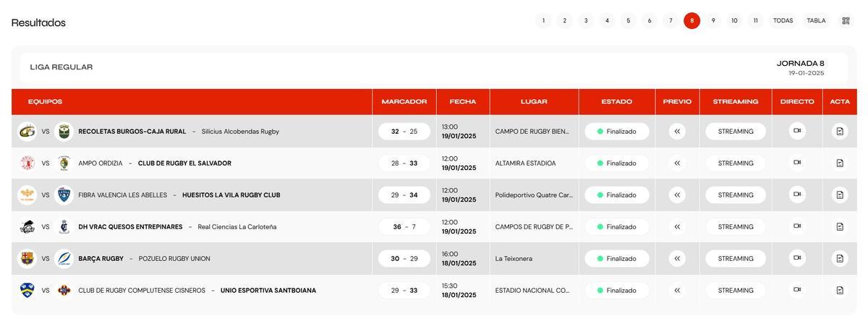Click the 36 - 7 score
This screenshot has width=868, height=329.
click(404, 227)
